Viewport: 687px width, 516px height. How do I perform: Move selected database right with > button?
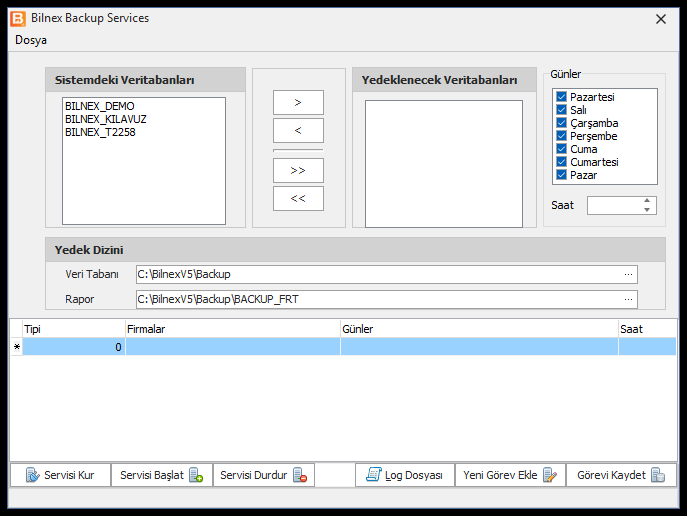click(x=298, y=102)
